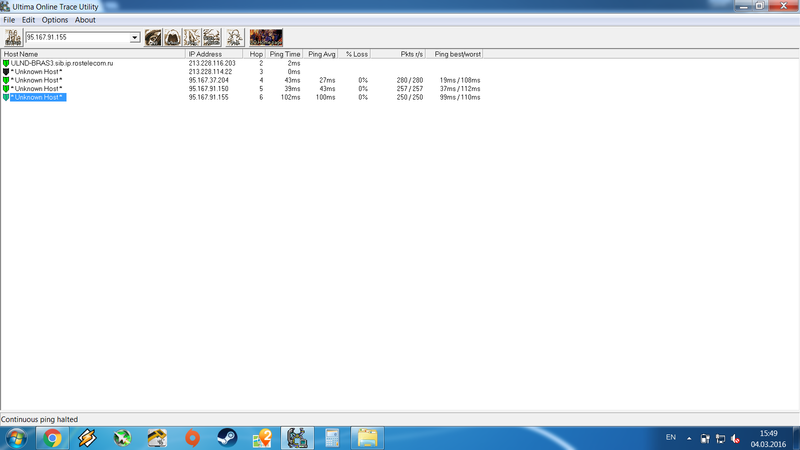Image resolution: width=800 pixels, height=450 pixels.
Task: Open Windows Explorer folder in taskbar
Action: (367, 438)
